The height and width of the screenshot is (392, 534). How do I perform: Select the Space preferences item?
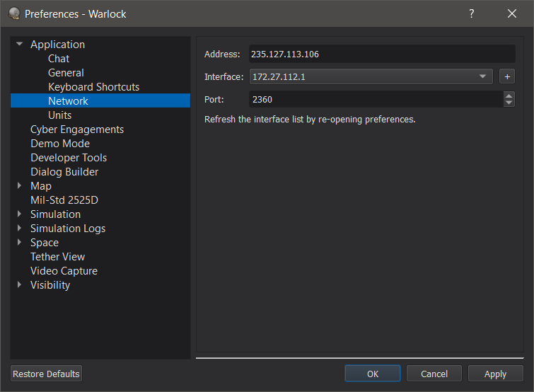[x=45, y=243]
